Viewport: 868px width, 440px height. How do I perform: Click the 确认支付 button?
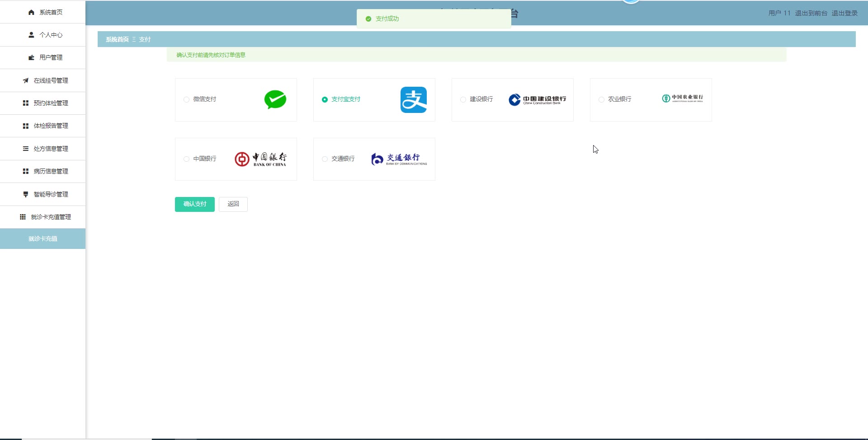pyautogui.click(x=195, y=204)
